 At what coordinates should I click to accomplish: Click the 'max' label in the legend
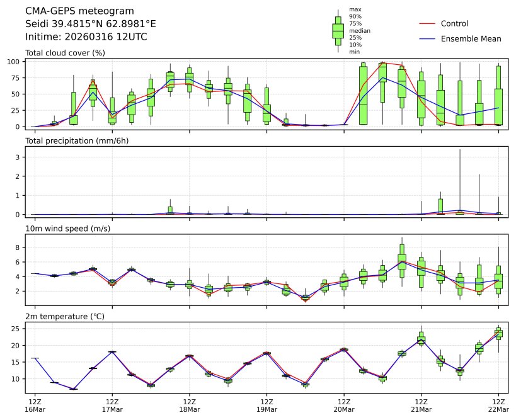[355, 9]
